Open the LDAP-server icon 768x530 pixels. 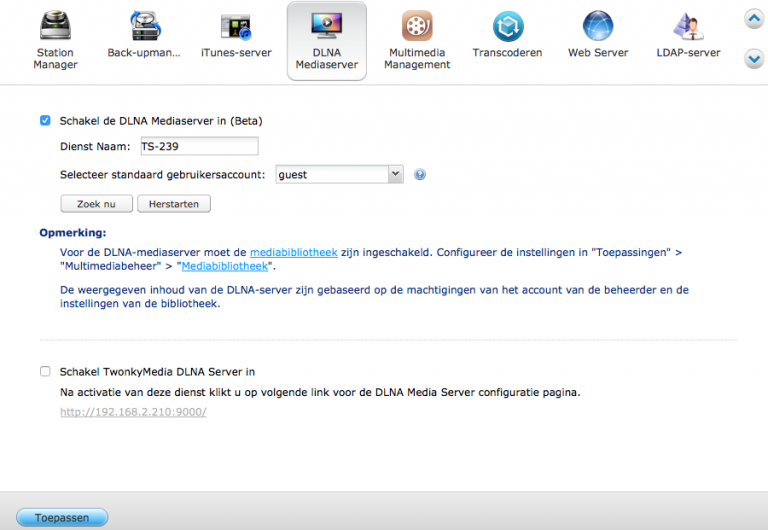tap(688, 27)
